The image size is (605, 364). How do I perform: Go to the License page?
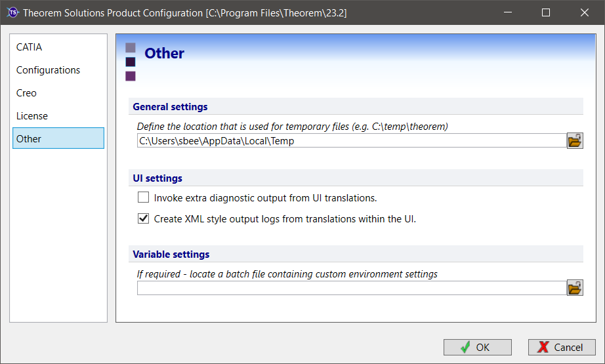[x=58, y=116]
